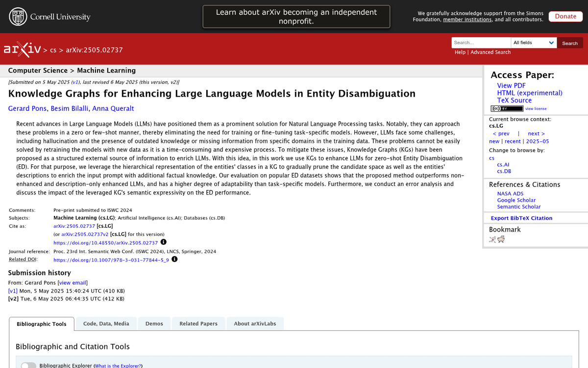Click Export BibTeX Citation
The image size is (588, 368).
pos(521,218)
